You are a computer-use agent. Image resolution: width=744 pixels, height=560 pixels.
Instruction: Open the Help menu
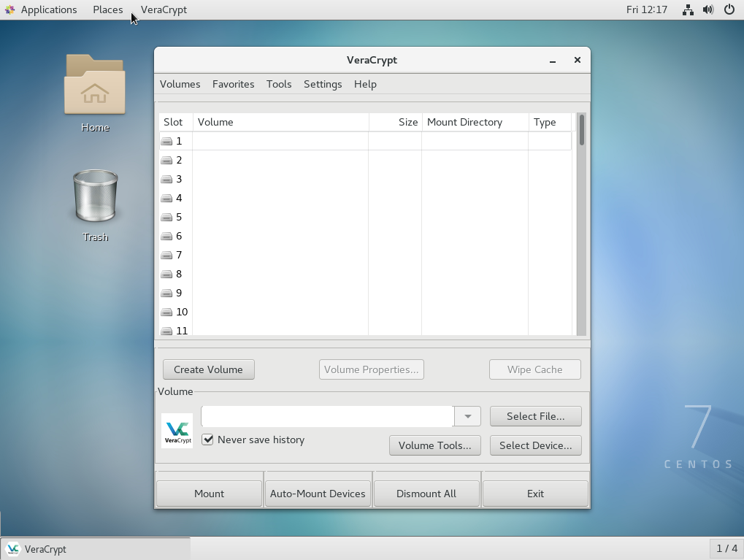click(365, 84)
